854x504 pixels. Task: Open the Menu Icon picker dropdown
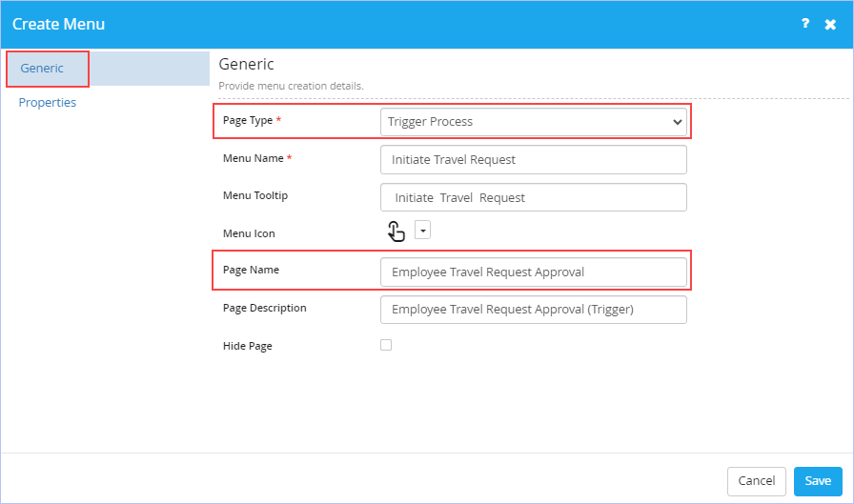tap(422, 230)
